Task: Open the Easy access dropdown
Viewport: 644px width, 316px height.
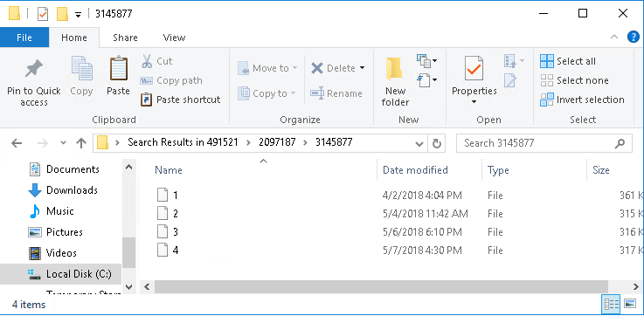Action: point(426,79)
